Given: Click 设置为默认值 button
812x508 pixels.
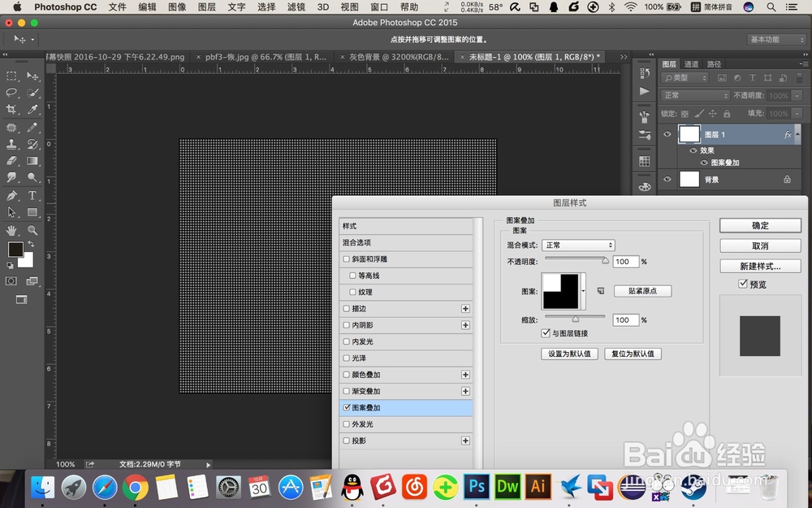Looking at the screenshot, I should pyautogui.click(x=570, y=354).
